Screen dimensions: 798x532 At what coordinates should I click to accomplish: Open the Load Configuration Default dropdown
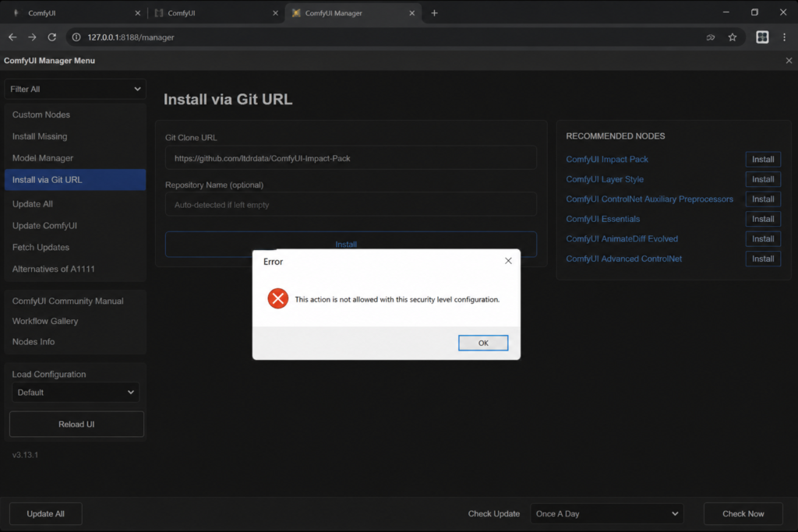pos(76,392)
